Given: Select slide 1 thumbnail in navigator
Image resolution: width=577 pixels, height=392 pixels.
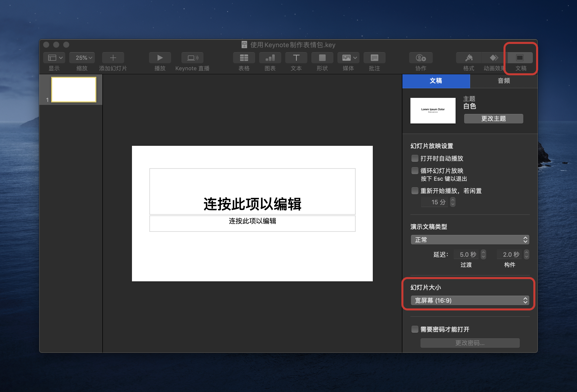Looking at the screenshot, I should 74,90.
